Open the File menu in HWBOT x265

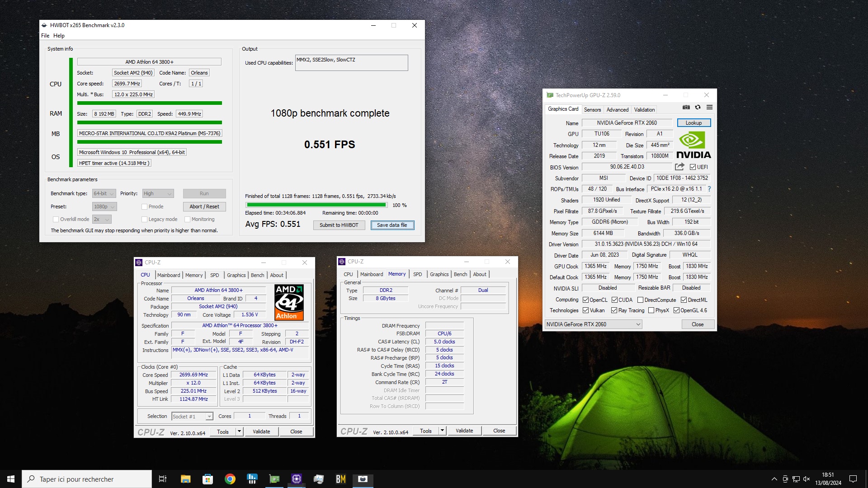coord(45,36)
